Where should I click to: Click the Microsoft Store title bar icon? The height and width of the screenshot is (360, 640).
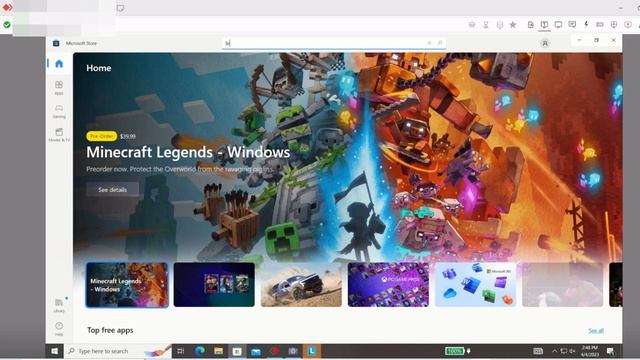[x=56, y=43]
